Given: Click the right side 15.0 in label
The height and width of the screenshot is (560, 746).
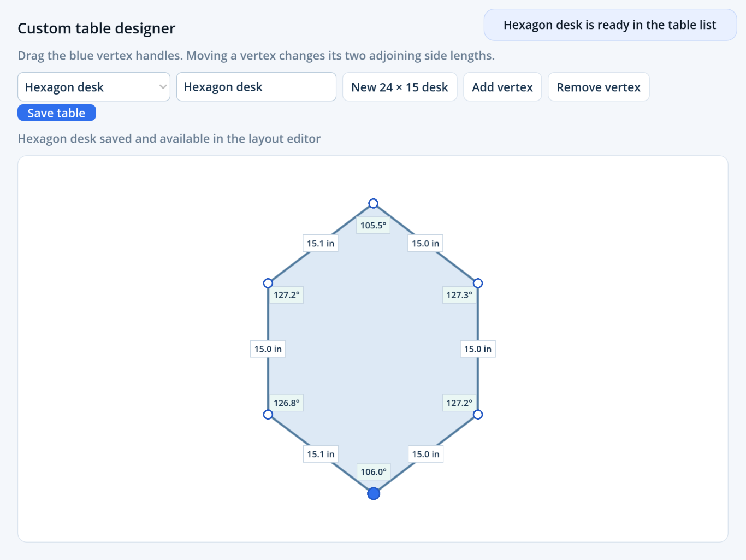Looking at the screenshot, I should pyautogui.click(x=478, y=349).
